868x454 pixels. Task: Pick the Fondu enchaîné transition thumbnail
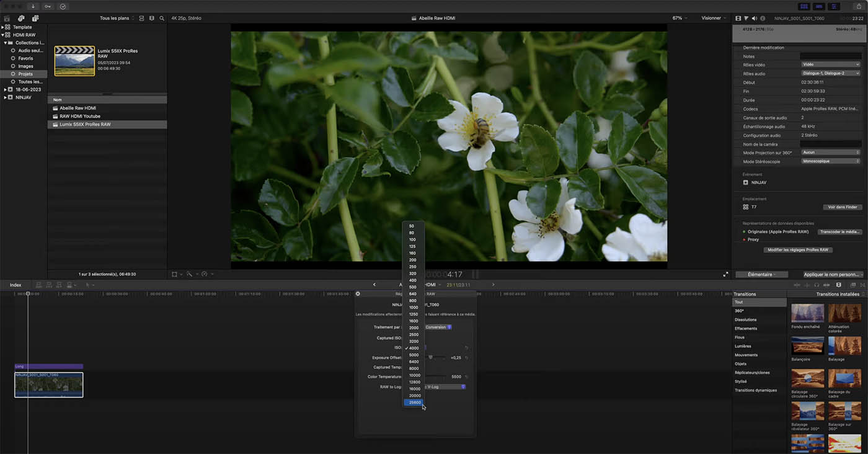point(807,313)
